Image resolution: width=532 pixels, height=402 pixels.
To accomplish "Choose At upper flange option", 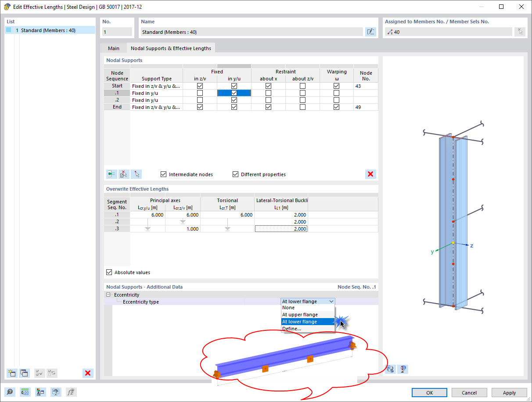I will pyautogui.click(x=308, y=315).
